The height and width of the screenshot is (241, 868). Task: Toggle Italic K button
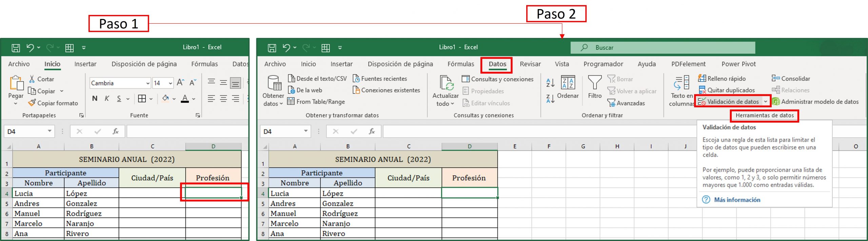tap(107, 98)
